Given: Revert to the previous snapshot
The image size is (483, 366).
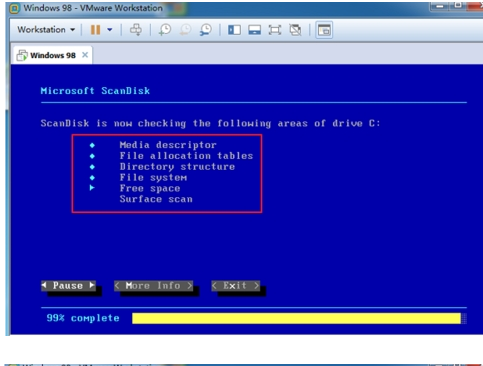Looking at the screenshot, I should (185, 30).
